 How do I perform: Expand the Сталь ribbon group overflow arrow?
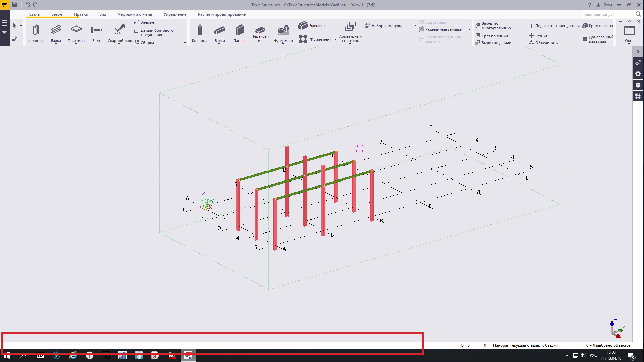pos(185,43)
